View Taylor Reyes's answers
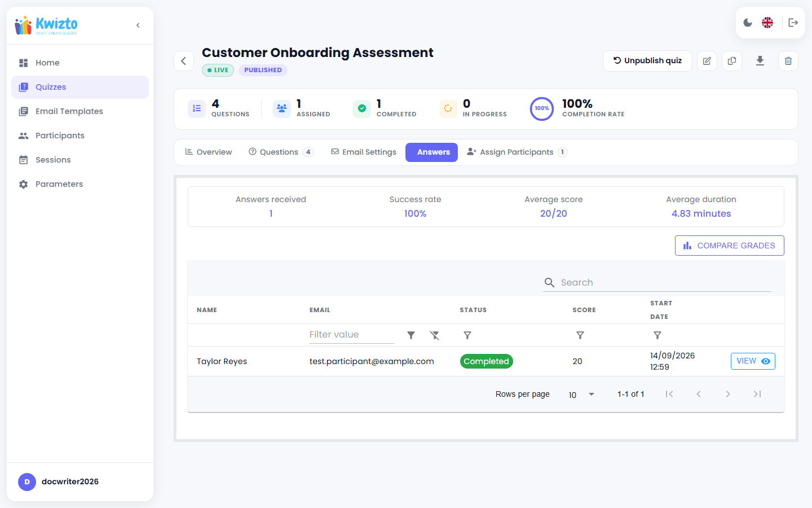The height and width of the screenshot is (508, 812). pyautogui.click(x=753, y=361)
